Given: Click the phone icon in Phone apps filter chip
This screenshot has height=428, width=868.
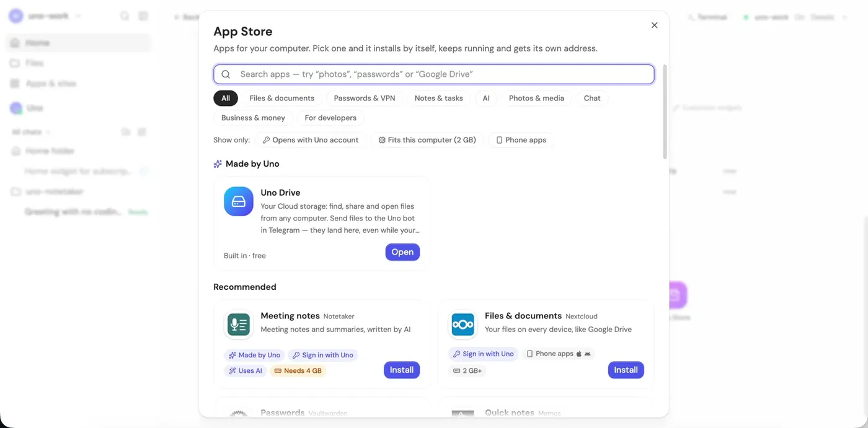Looking at the screenshot, I should [499, 140].
